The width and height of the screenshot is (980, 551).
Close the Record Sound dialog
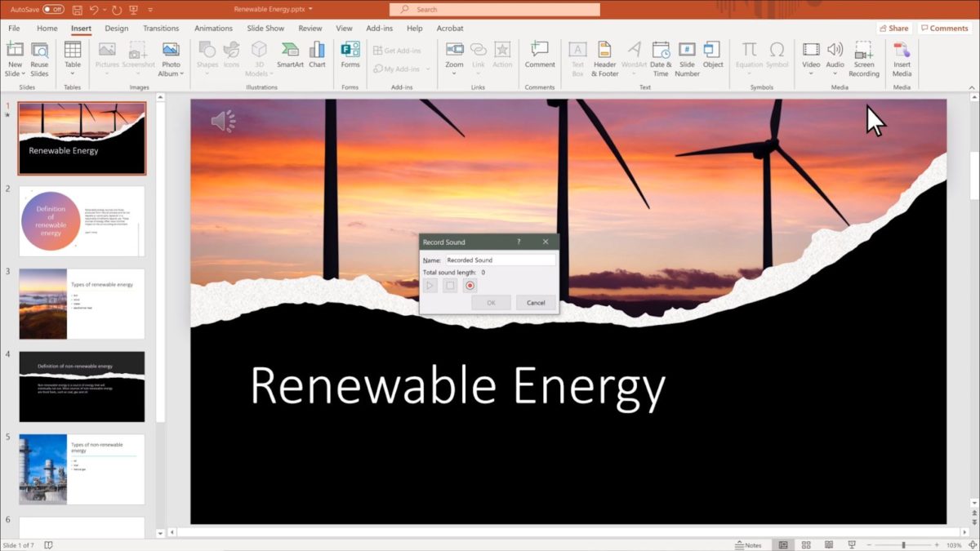click(546, 242)
